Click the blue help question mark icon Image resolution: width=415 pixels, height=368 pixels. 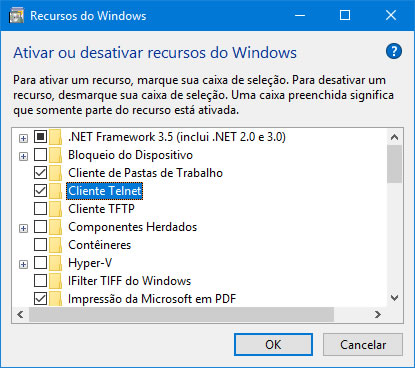(x=394, y=51)
